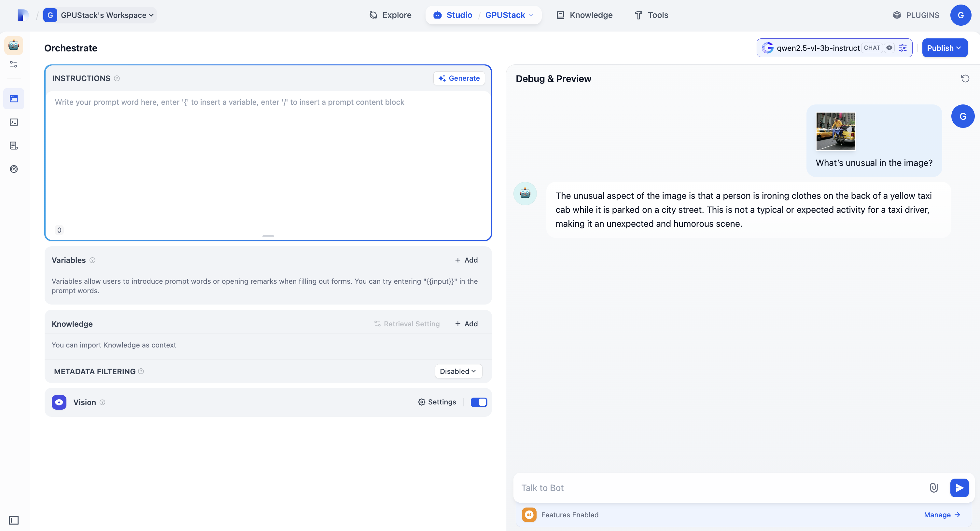Image resolution: width=980 pixels, height=531 pixels.
Task: Open model parameter sliders icon
Action: 903,48
